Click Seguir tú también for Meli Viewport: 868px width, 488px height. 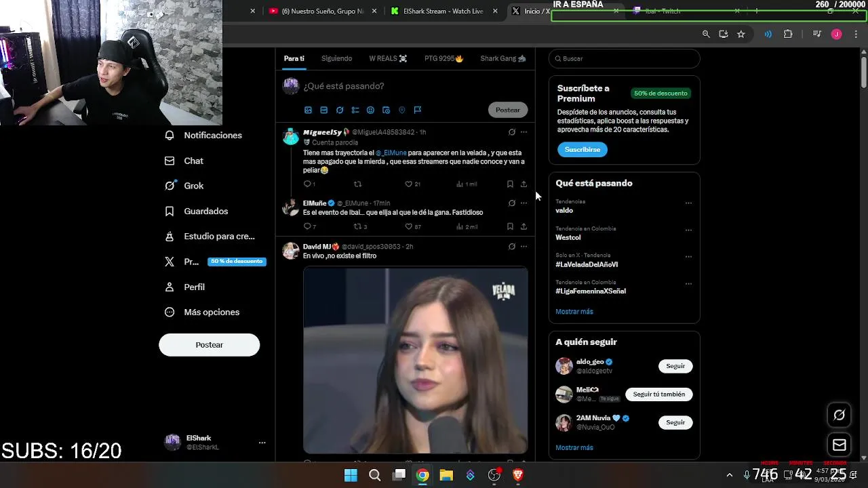(x=659, y=394)
